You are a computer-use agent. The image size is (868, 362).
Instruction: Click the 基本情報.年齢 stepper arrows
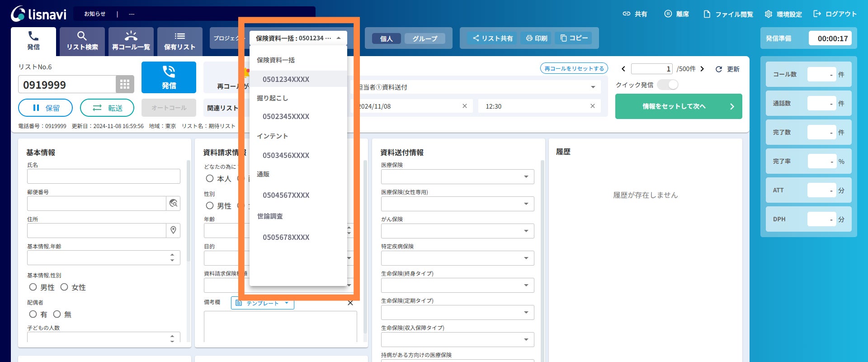tap(172, 257)
